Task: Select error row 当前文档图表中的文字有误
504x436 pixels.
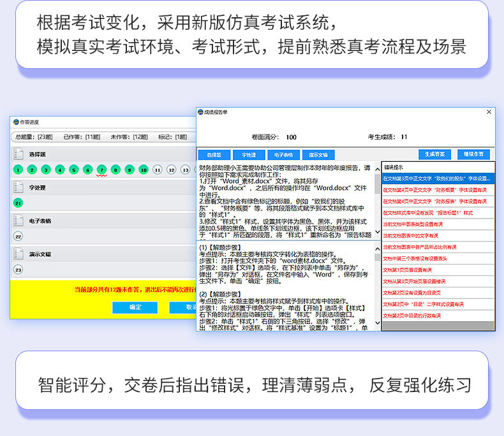Action: point(438,236)
